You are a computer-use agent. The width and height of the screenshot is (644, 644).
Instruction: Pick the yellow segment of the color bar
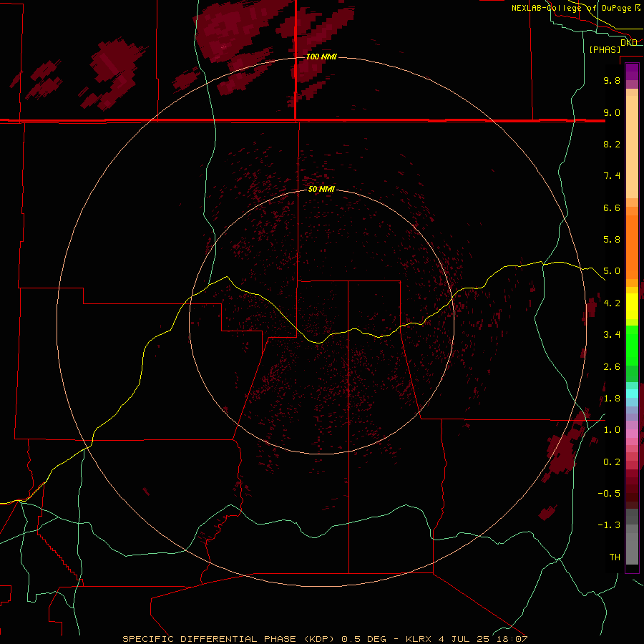coord(632,306)
